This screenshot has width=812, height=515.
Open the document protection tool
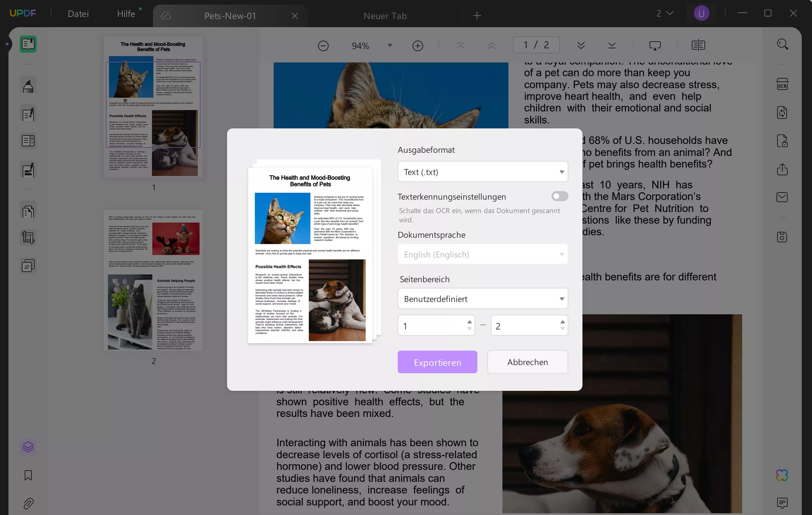coord(782,140)
